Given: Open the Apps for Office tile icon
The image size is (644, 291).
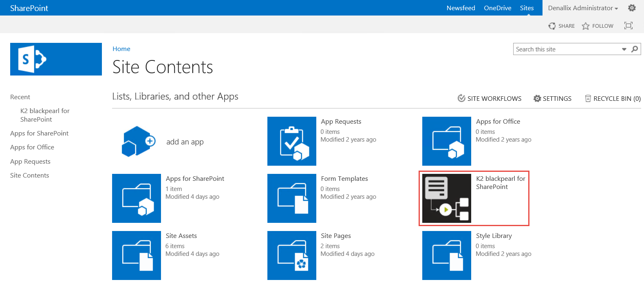Looking at the screenshot, I should tap(447, 141).
